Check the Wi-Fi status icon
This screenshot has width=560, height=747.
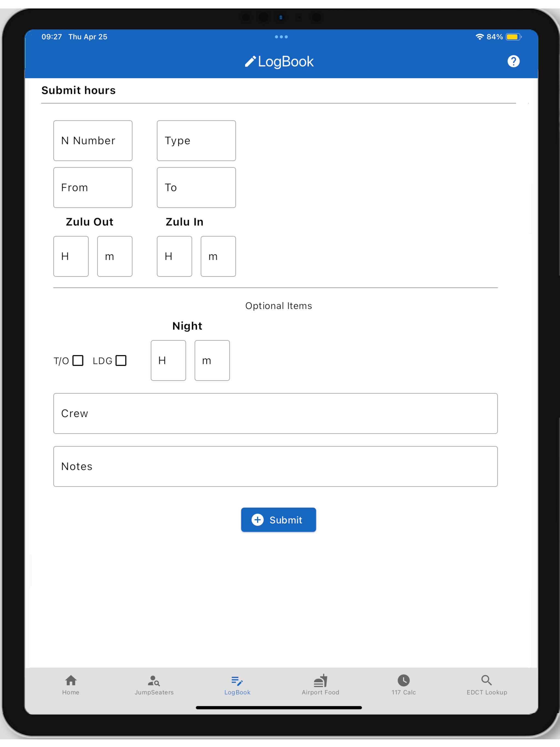click(479, 37)
